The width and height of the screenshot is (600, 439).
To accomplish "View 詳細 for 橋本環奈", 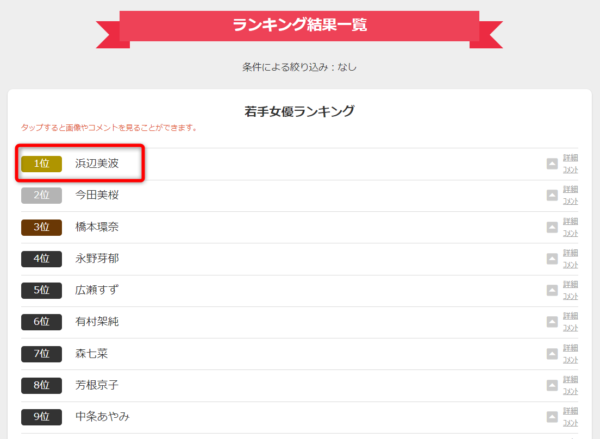I will click(570, 221).
